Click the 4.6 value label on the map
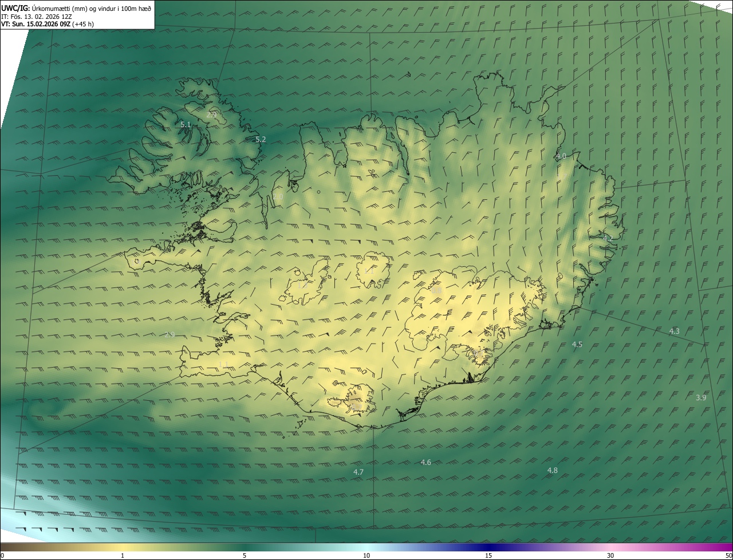733x560 pixels. tap(426, 462)
